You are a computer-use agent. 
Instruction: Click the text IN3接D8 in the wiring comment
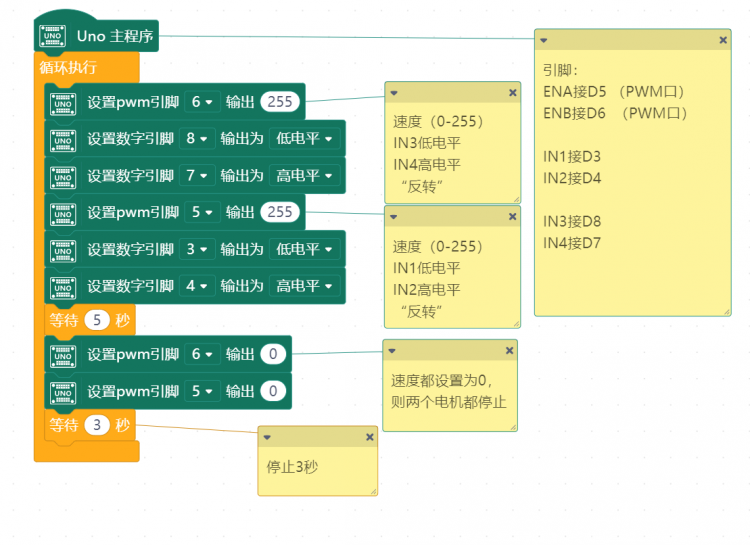point(572,222)
